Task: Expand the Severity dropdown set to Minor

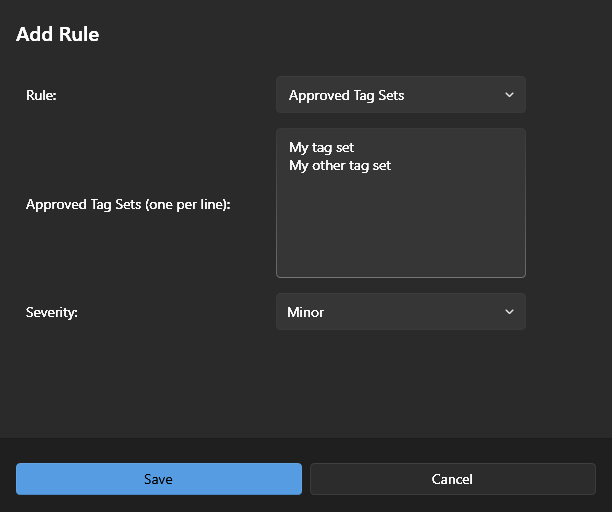Action: point(400,312)
